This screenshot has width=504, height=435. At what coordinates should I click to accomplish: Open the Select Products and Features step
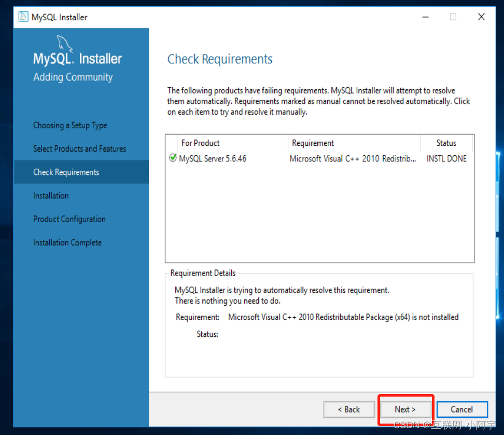(79, 148)
